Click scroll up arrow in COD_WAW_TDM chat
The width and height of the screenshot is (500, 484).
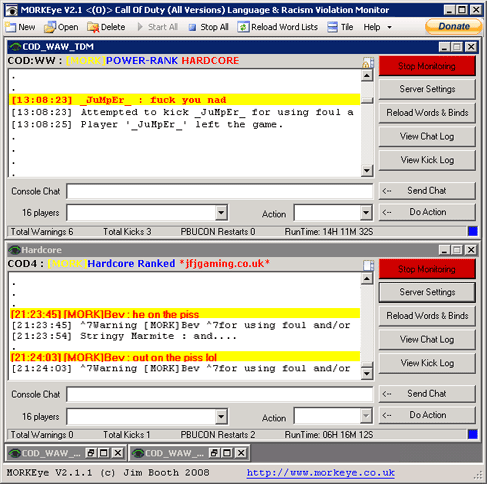(367, 76)
